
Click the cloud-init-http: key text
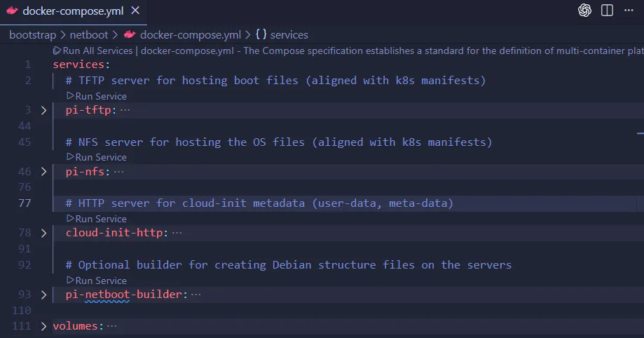point(117,233)
